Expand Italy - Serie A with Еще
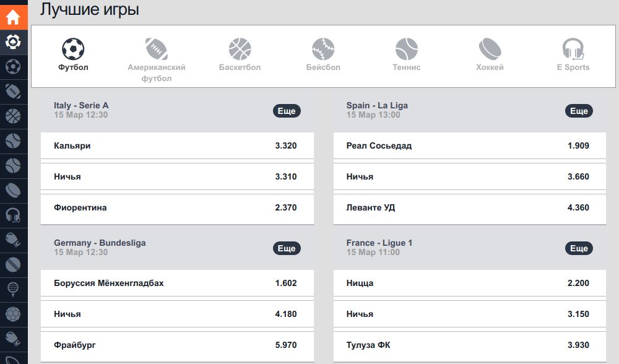The width and height of the screenshot is (619, 364). coord(287,111)
